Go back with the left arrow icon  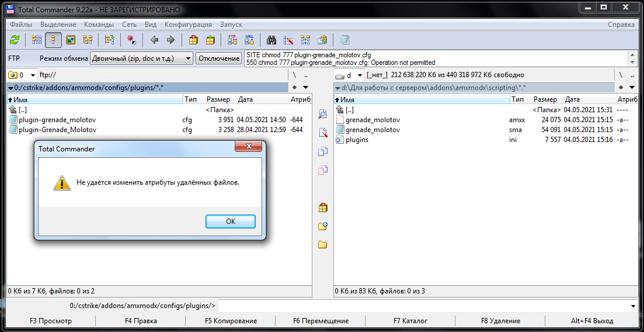[154, 40]
